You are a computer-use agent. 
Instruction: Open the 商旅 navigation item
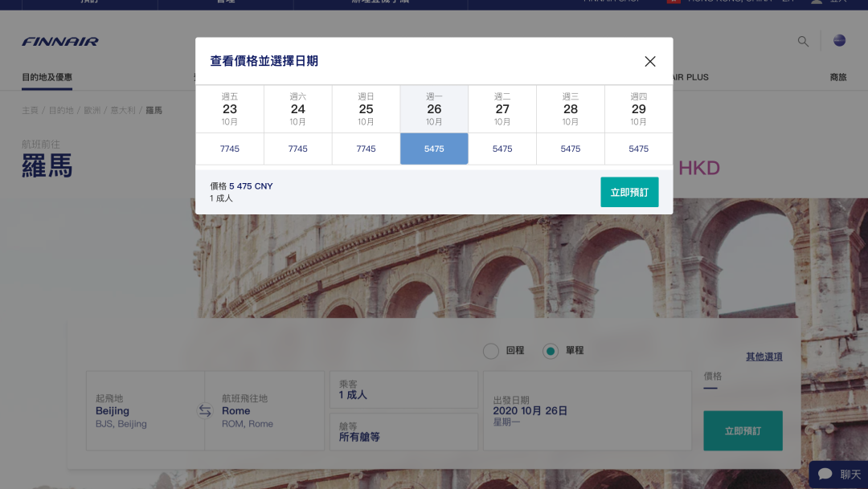(838, 77)
